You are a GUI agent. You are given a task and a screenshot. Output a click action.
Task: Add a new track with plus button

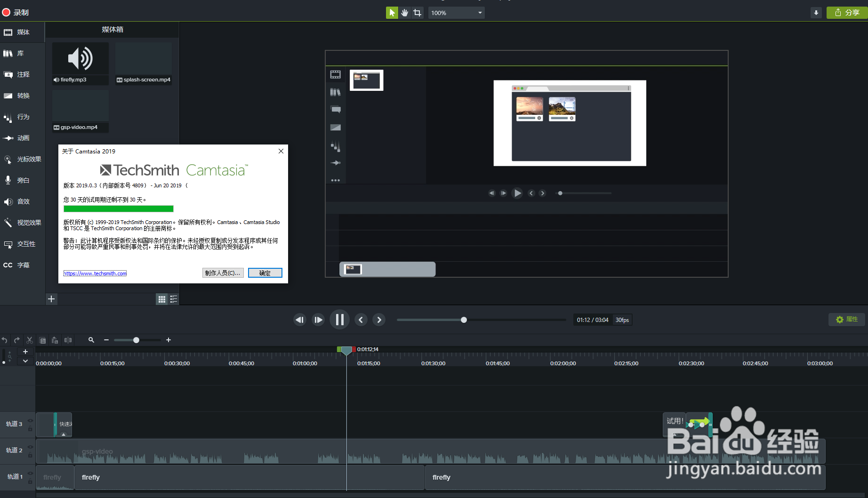pos(25,352)
